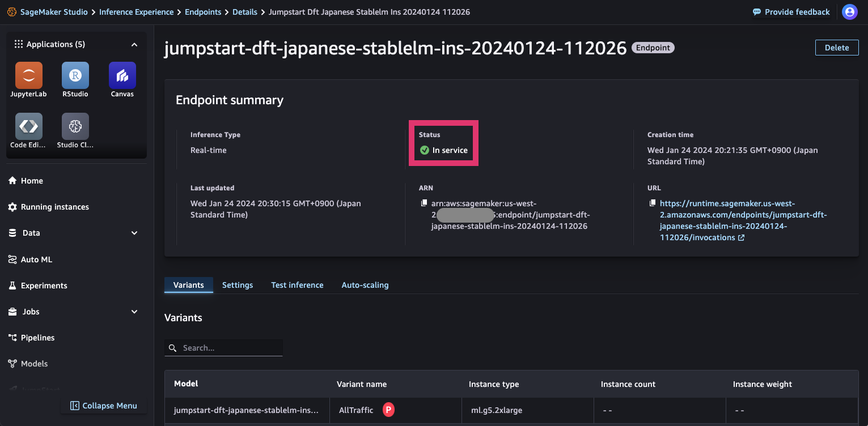Viewport: 868px width, 426px height.
Task: Click the AllTraffic variant status badge
Action: click(x=388, y=410)
